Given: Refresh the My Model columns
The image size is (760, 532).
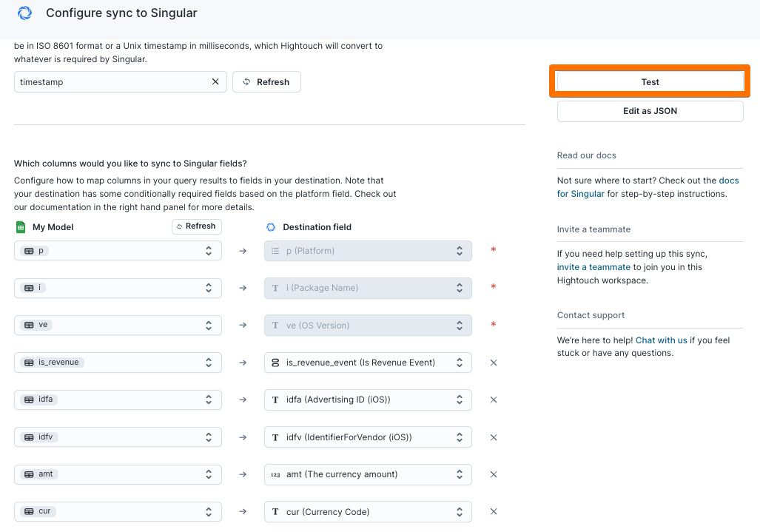Looking at the screenshot, I should [197, 226].
